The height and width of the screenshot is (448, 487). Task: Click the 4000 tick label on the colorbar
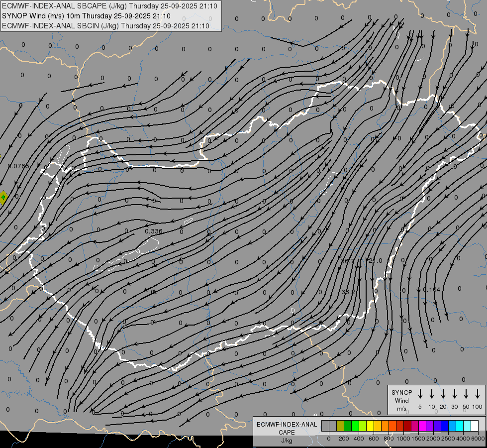point(463,439)
